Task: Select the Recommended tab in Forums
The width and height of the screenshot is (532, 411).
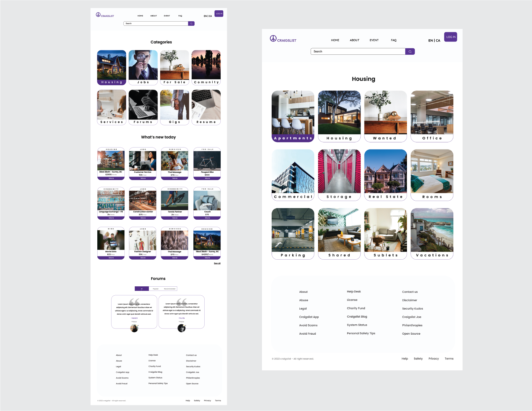Action: [x=170, y=289]
